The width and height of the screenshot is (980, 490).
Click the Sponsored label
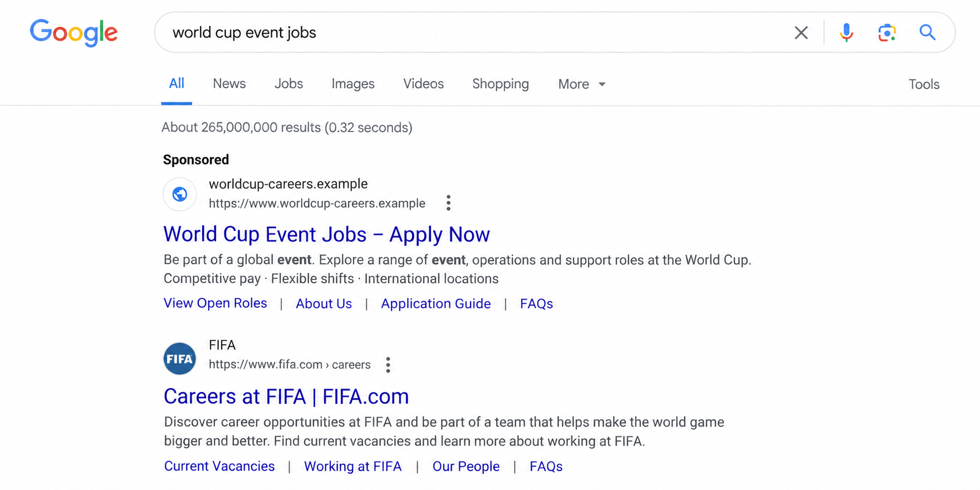pos(196,160)
